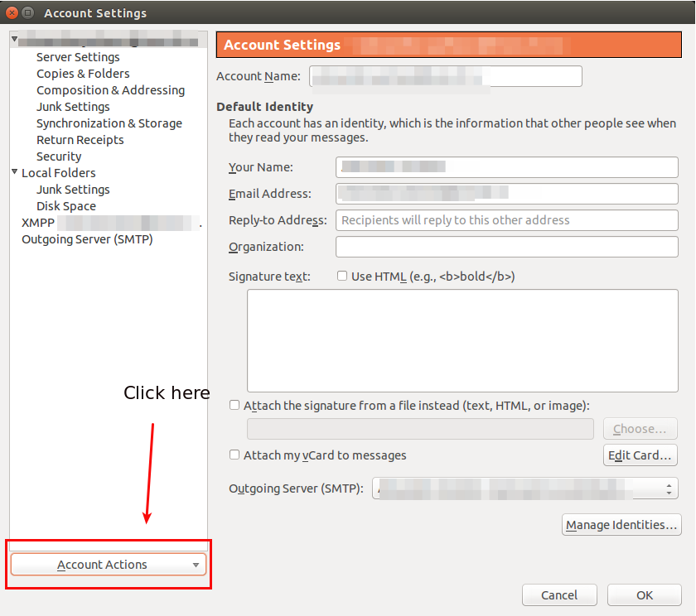The height and width of the screenshot is (616, 696).
Task: Open Disk Space under Local Folders
Action: (65, 206)
